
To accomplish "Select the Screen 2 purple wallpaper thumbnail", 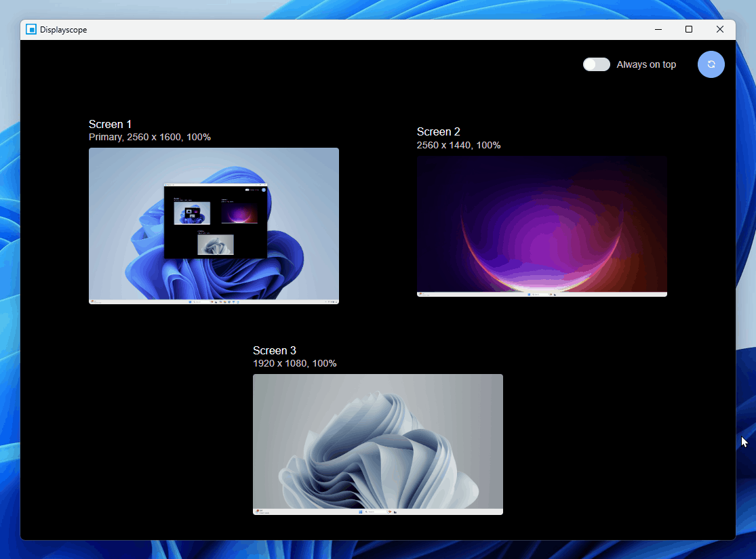I will pos(542,226).
